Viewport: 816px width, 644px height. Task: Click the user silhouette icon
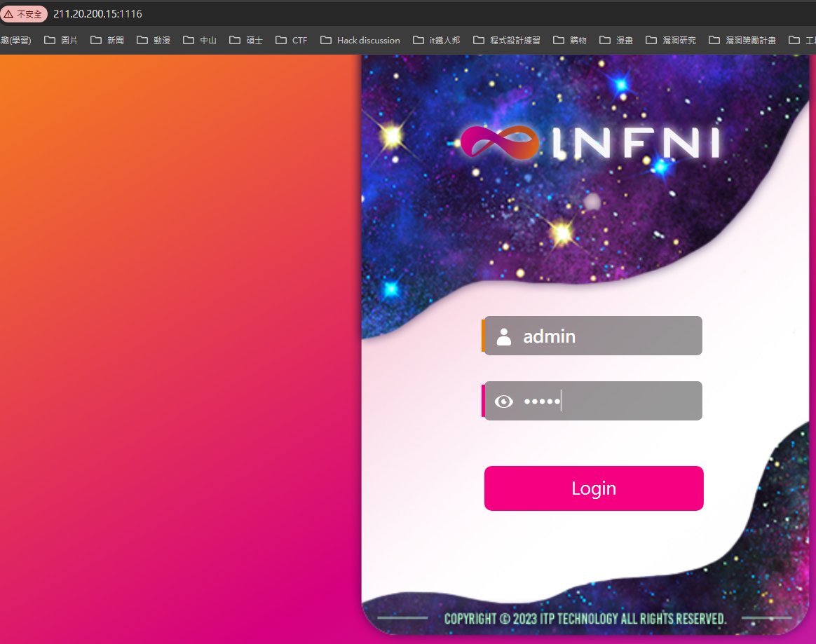(504, 336)
